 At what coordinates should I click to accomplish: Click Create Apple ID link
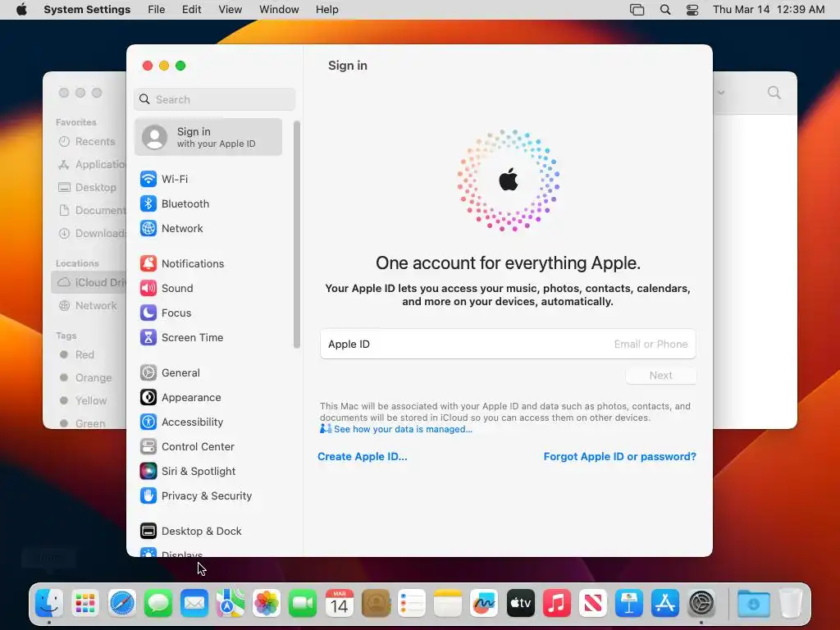362,456
